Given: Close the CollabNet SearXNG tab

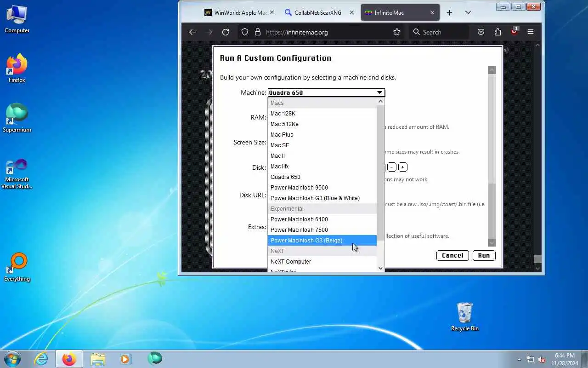Looking at the screenshot, I should (352, 12).
